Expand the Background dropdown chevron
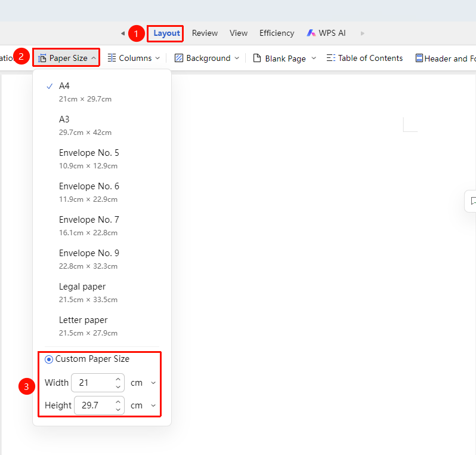The image size is (476, 455). pyautogui.click(x=237, y=58)
